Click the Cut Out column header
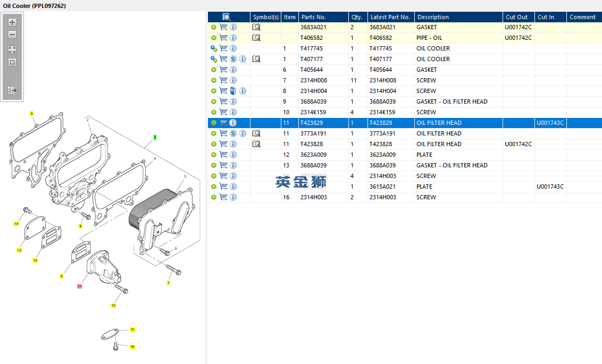 point(519,17)
